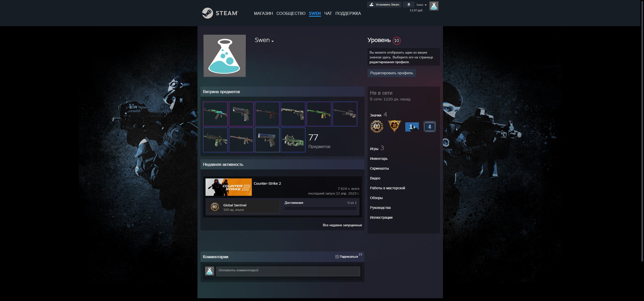Click the Оставить комментарий input field
644x301 pixels.
click(288, 271)
